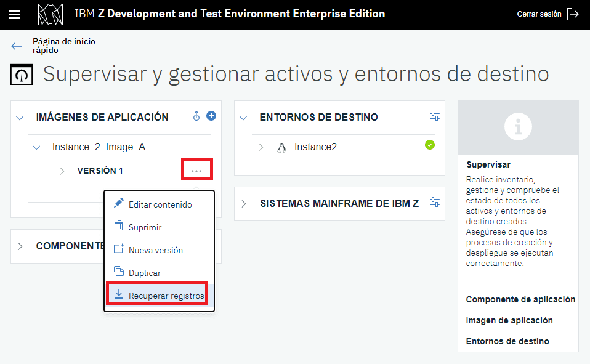Image resolution: width=590 pixels, height=364 pixels.
Task: Click the add application image plus icon
Action: (211, 116)
